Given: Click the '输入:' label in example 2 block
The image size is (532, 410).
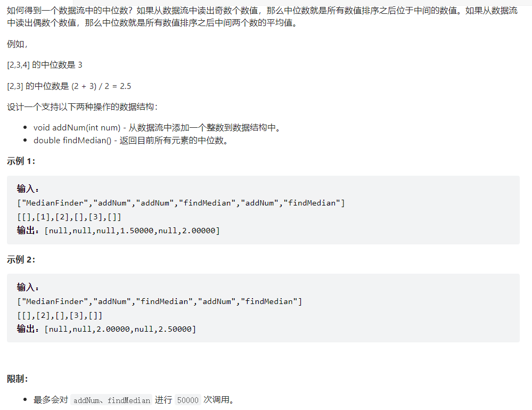Looking at the screenshot, I should [x=29, y=288].
